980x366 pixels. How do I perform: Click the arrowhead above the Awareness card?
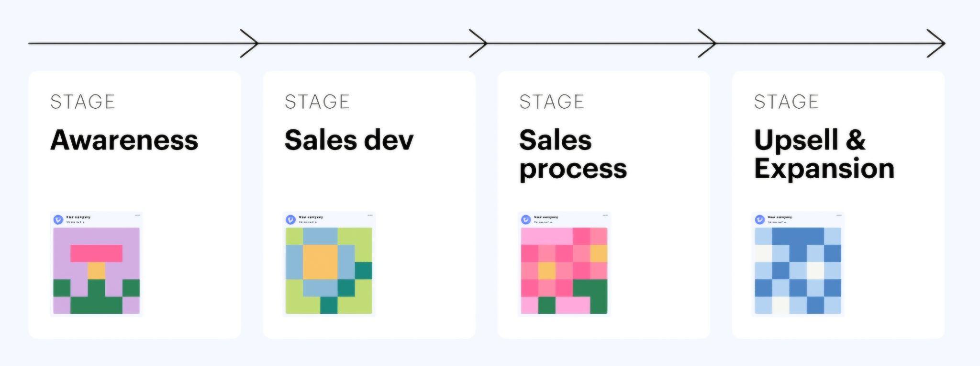pyautogui.click(x=250, y=44)
